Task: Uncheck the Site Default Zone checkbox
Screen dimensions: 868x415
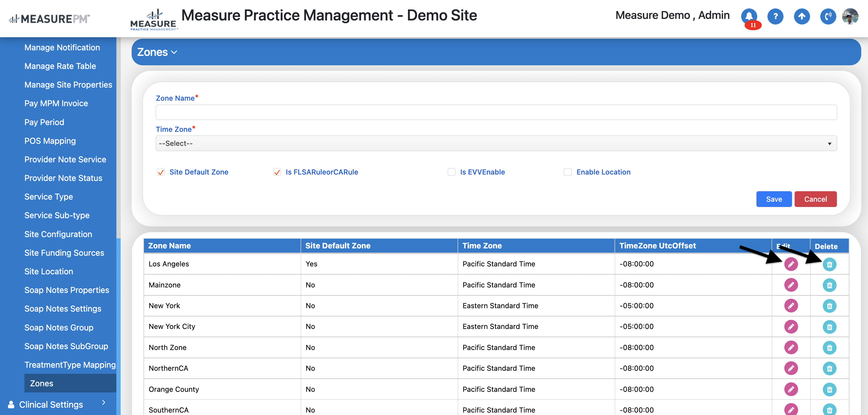Action: [161, 172]
